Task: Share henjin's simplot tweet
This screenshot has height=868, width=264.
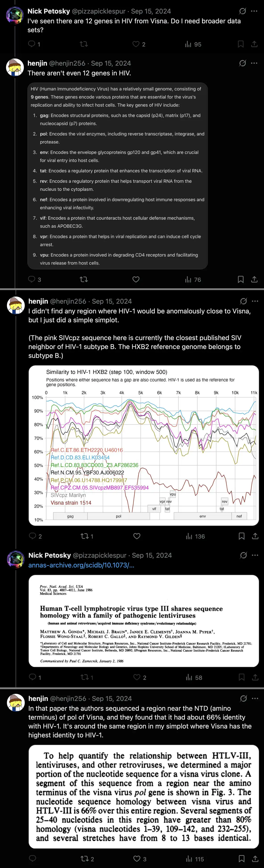Action: 255,536
